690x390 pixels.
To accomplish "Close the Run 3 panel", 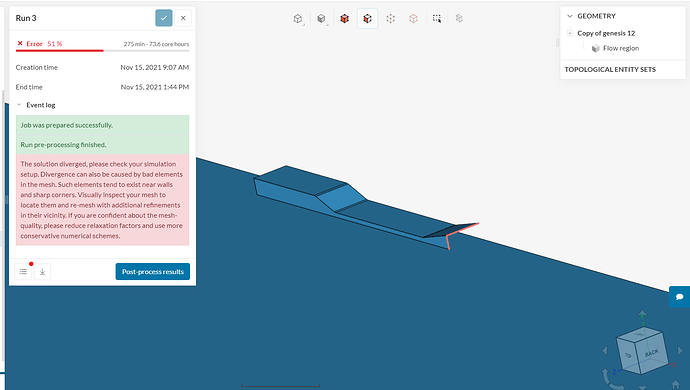I will [183, 18].
